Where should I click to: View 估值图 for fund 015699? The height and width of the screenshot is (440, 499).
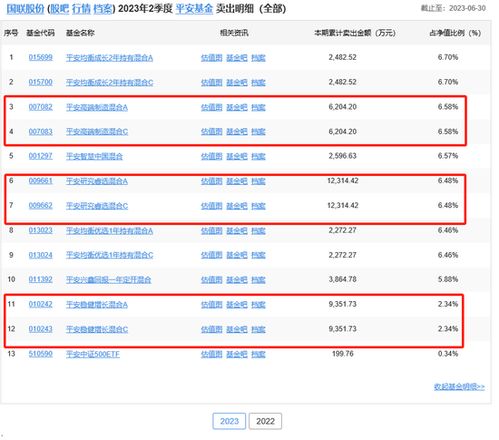pos(212,58)
